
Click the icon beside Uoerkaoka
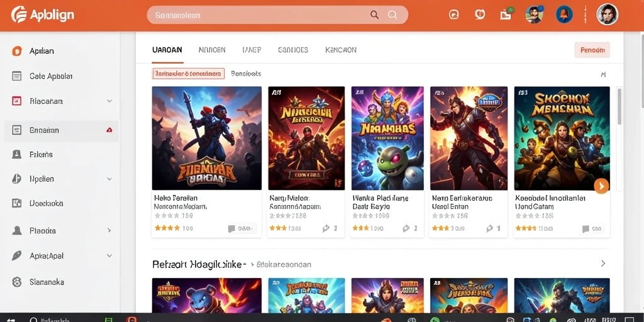[x=16, y=203]
